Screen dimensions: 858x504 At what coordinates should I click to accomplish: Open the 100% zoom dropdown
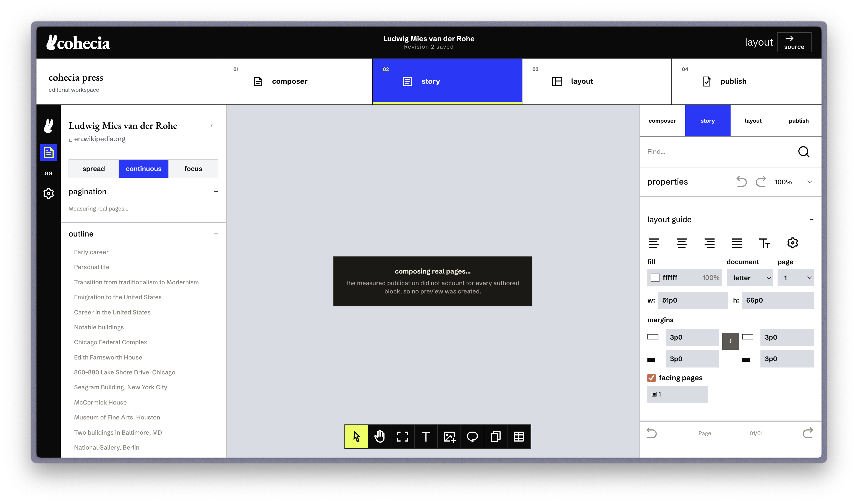793,182
